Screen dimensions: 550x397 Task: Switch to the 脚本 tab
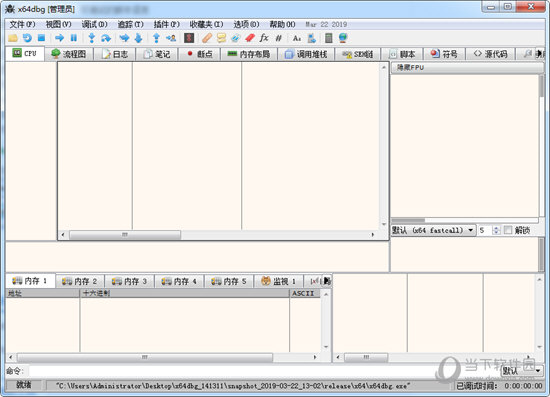coord(402,54)
